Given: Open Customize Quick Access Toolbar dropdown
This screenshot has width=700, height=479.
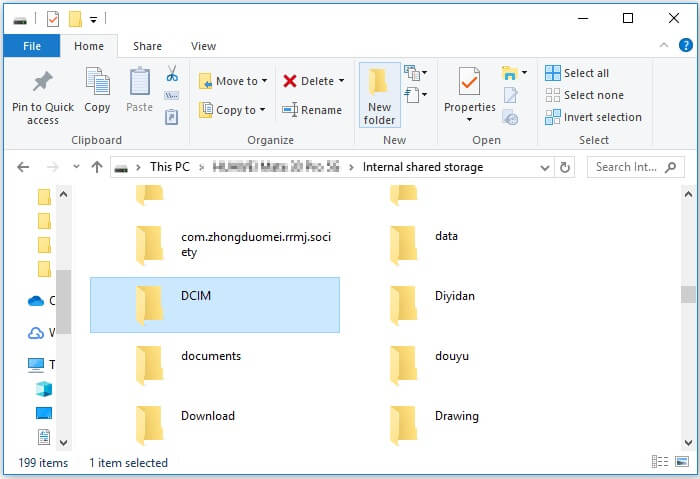Looking at the screenshot, I should click(x=93, y=19).
